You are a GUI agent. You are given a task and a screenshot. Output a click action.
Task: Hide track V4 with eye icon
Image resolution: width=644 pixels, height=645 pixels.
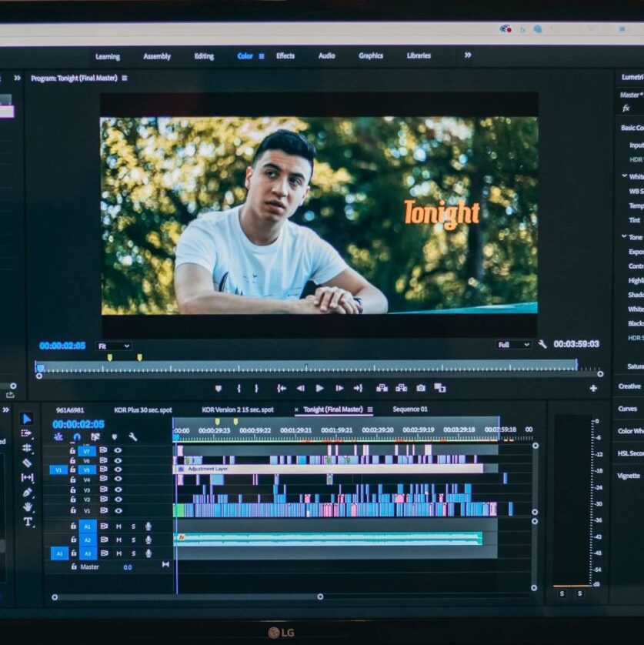[118, 480]
